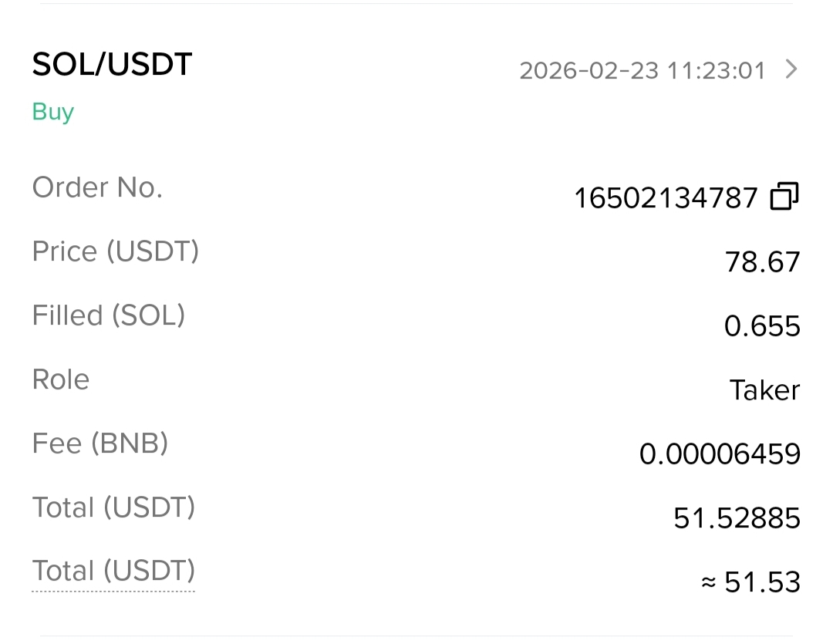This screenshot has width=833, height=644.
Task: Tap the dotted-underlined Total (USDT) label
Action: click(x=113, y=572)
